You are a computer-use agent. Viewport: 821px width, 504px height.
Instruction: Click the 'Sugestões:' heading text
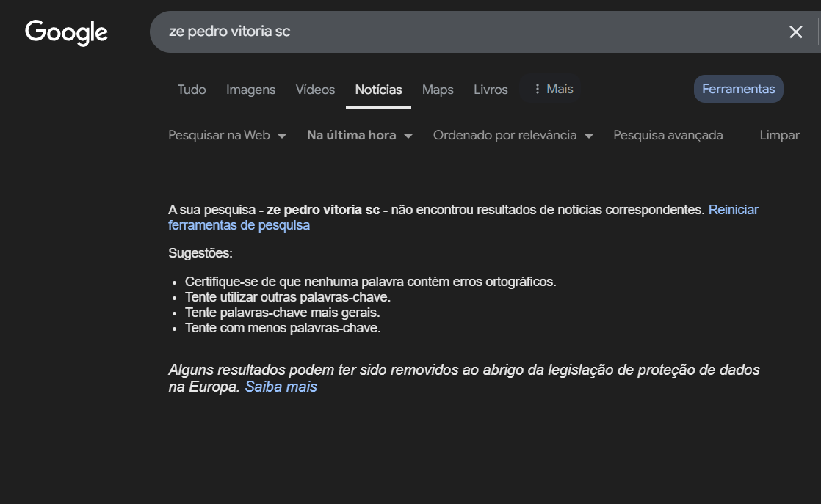(200, 253)
